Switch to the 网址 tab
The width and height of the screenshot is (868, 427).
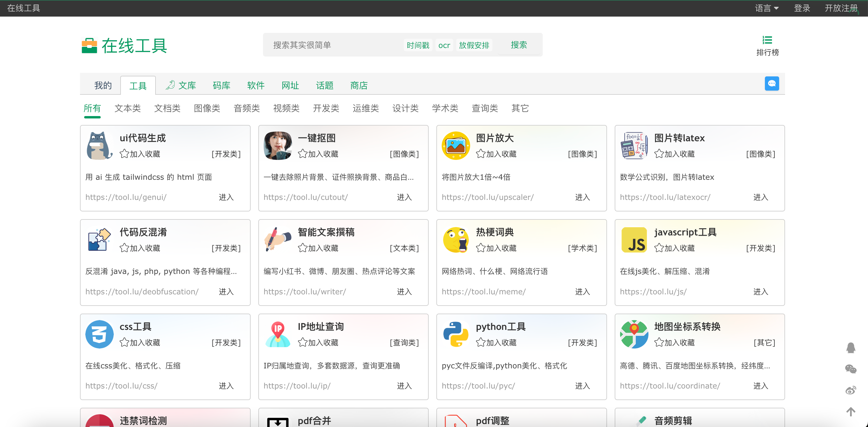[x=290, y=86]
